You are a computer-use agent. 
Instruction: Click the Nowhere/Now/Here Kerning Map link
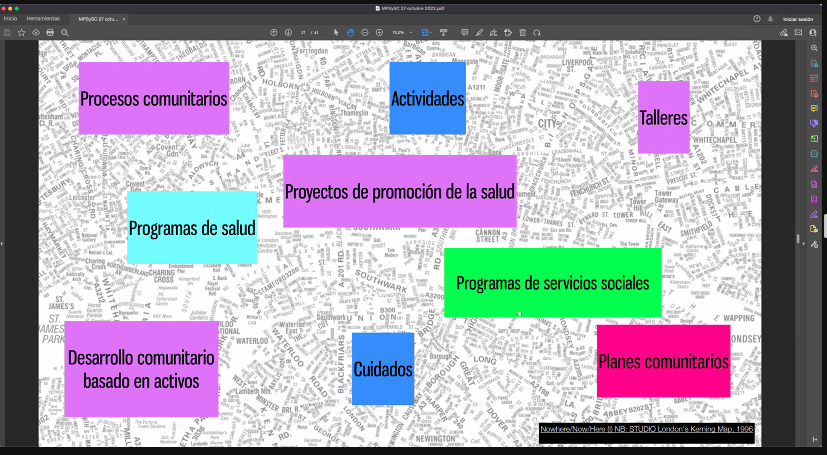(647, 429)
